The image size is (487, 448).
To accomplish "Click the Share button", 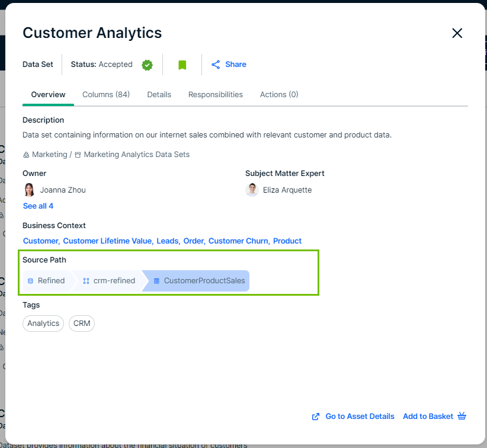I will [229, 65].
